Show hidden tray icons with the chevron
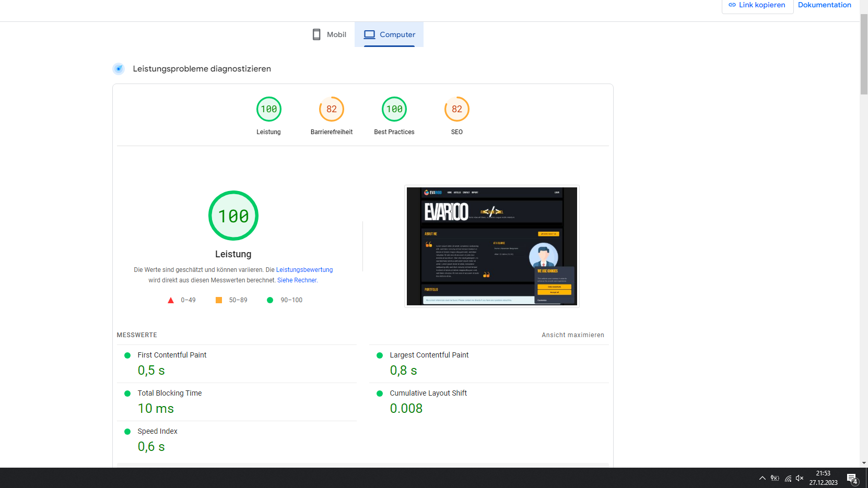The image size is (868, 488). 762,478
